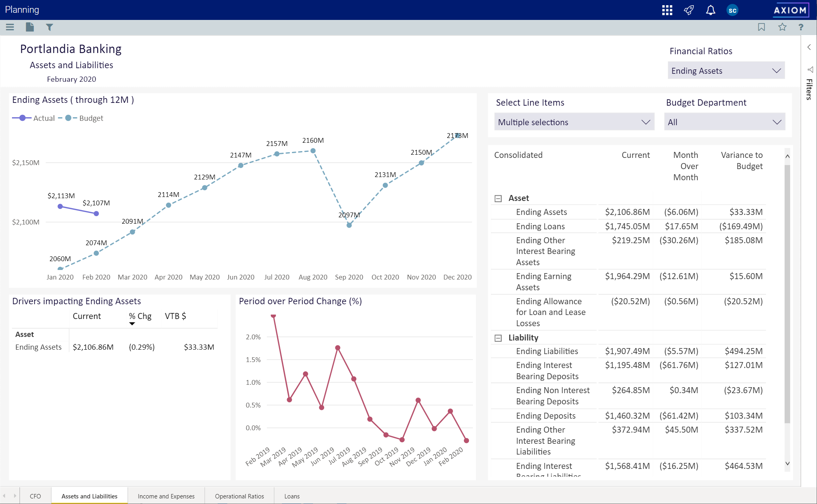
Task: Open the Budget Department All dropdown
Action: (x=724, y=122)
